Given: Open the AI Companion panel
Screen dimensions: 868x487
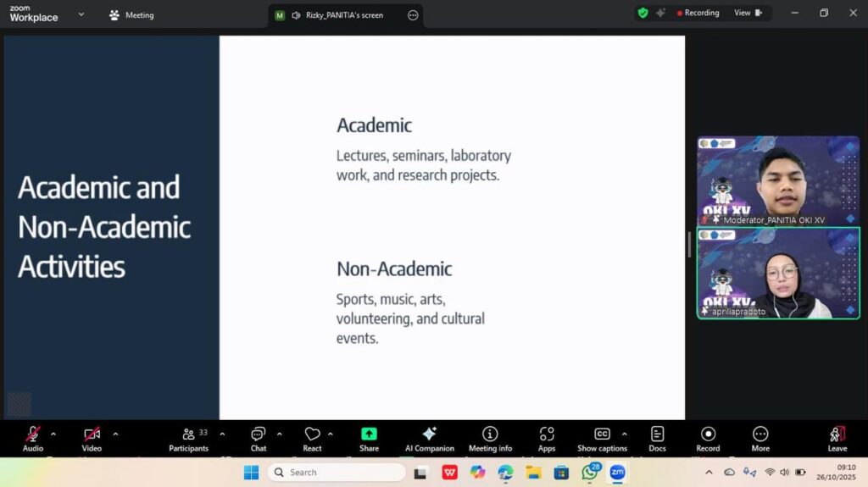Looking at the screenshot, I should (x=429, y=438).
